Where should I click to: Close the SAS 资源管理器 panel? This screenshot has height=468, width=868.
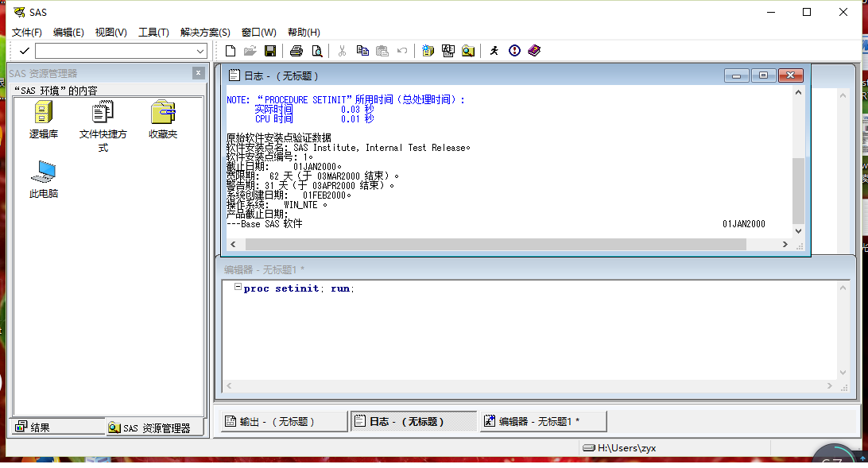click(x=199, y=73)
